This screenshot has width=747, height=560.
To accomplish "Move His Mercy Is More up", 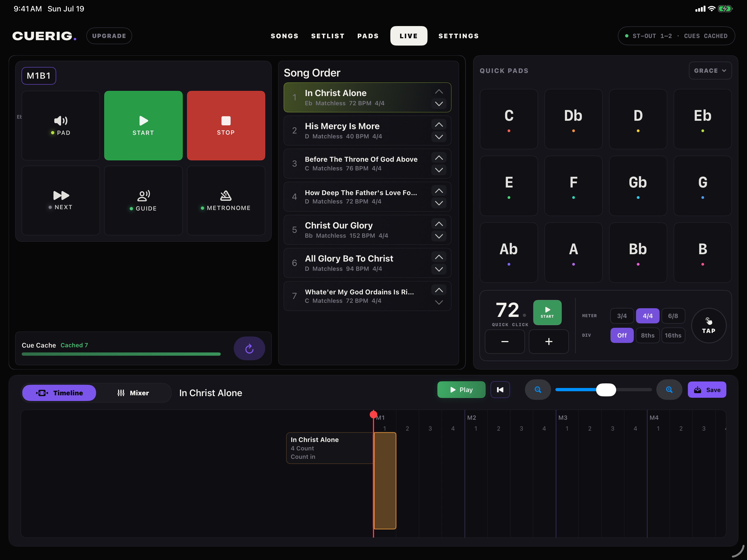I will click(439, 125).
